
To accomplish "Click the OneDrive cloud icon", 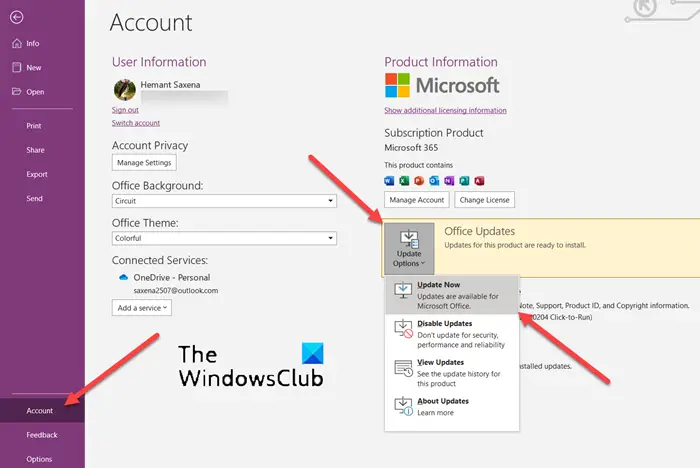I will pyautogui.click(x=124, y=277).
